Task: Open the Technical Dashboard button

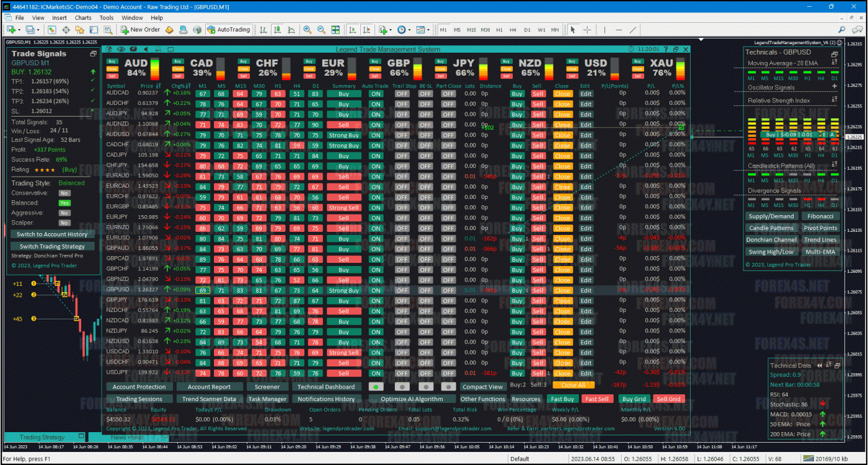Action: (x=326, y=387)
